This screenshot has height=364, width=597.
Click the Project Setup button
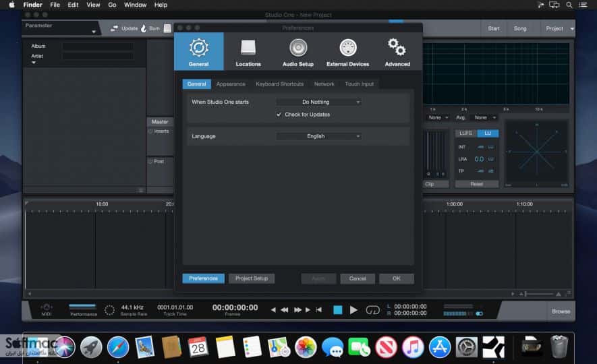pos(252,278)
